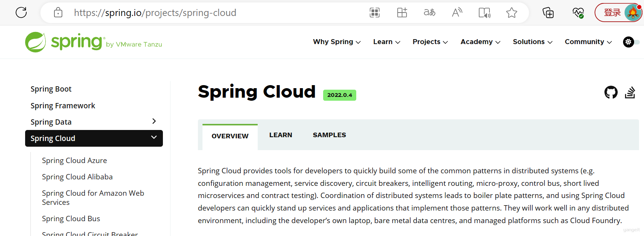Select the Spring Cloud sidebar item

coord(94,138)
